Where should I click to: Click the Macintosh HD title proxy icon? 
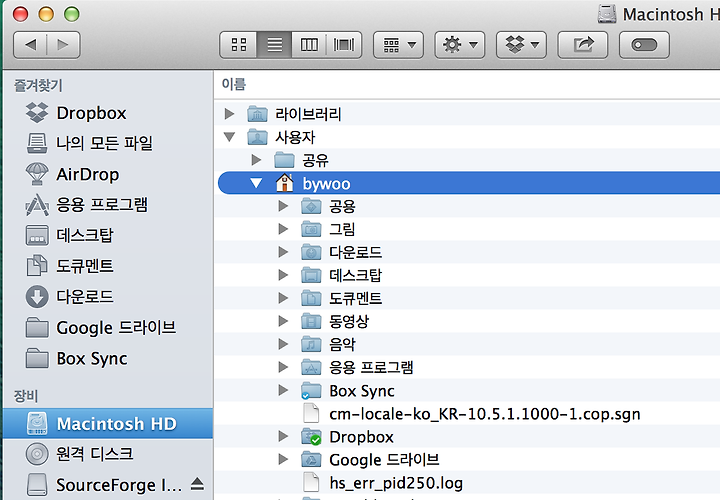pos(607,14)
